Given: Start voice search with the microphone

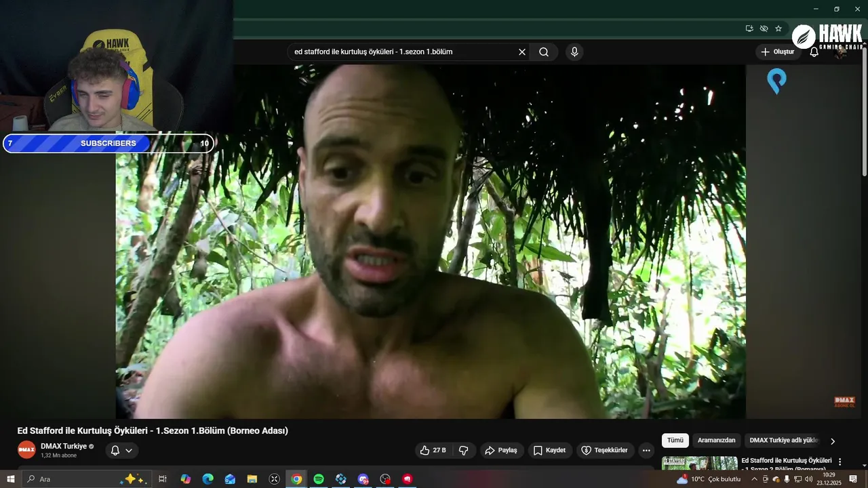Looking at the screenshot, I should 574,52.
